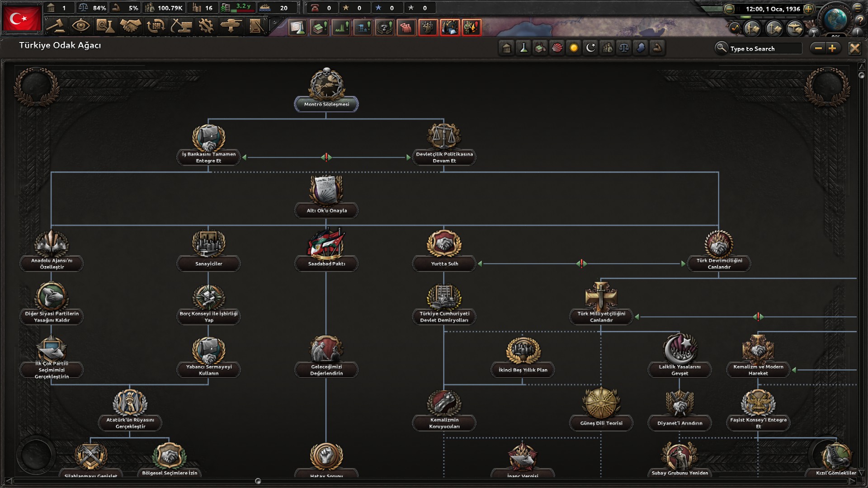Open the Trade menu icon
This screenshot has height=488, width=868.
(156, 26)
